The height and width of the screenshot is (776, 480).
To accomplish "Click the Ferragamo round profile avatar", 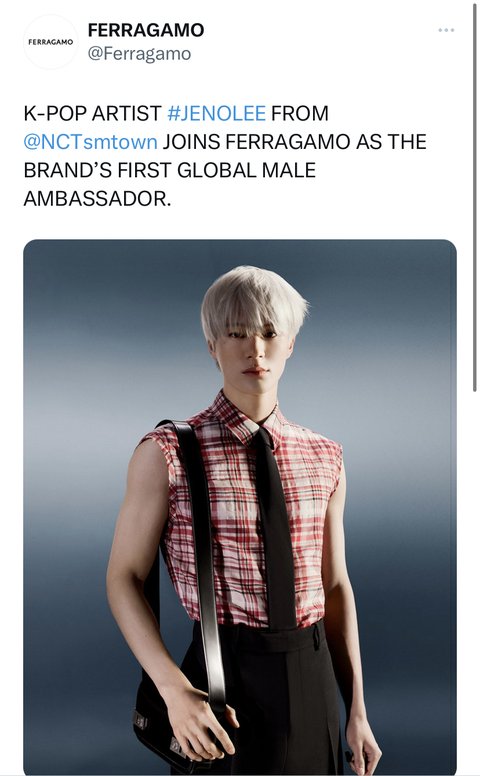I will [50, 42].
